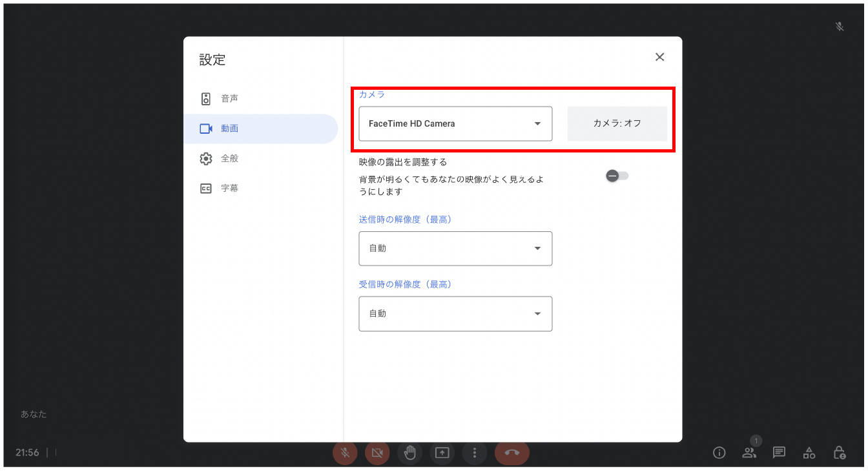This screenshot has width=868, height=471.
Task: Open the chat messages panel
Action: click(779, 453)
